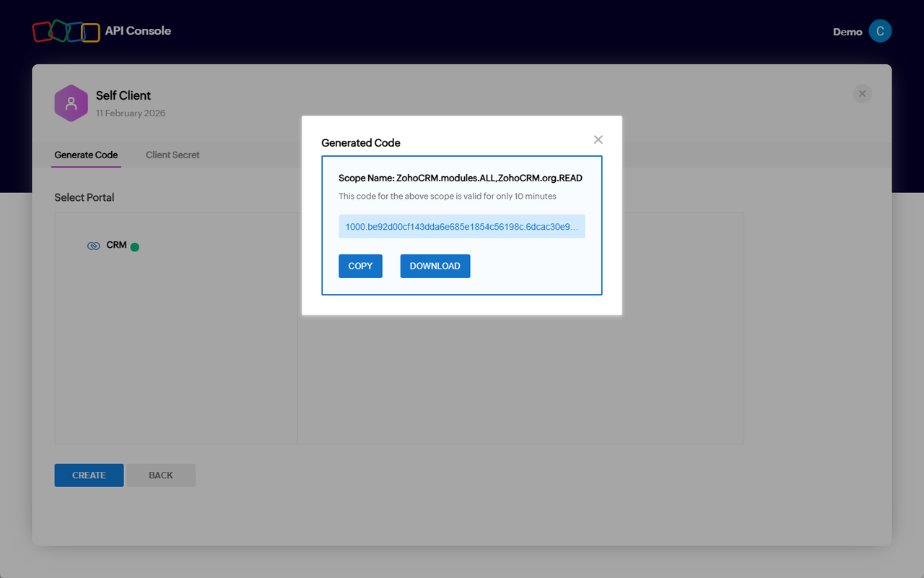Screen dimensions: 924x578
Task: Close the Self Client panel
Action: point(862,94)
